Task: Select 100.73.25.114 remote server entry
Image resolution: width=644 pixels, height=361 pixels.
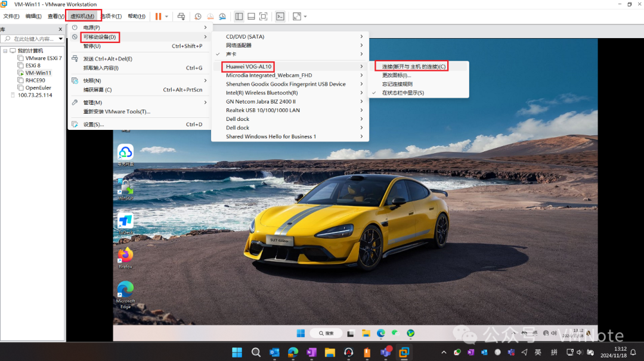Action: [35, 95]
